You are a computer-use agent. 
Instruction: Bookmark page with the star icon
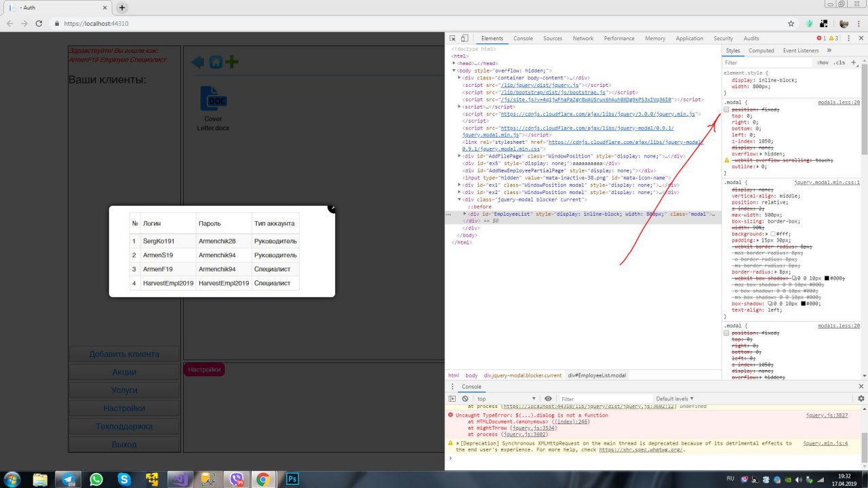[x=791, y=23]
